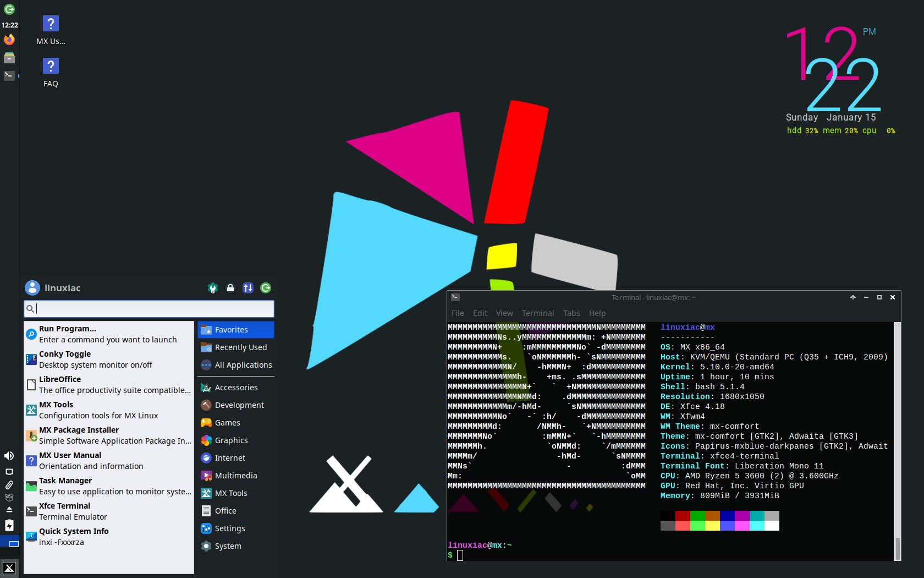The image size is (924, 578).
Task: Open the MX User Manual desktop icon
Action: (x=51, y=30)
